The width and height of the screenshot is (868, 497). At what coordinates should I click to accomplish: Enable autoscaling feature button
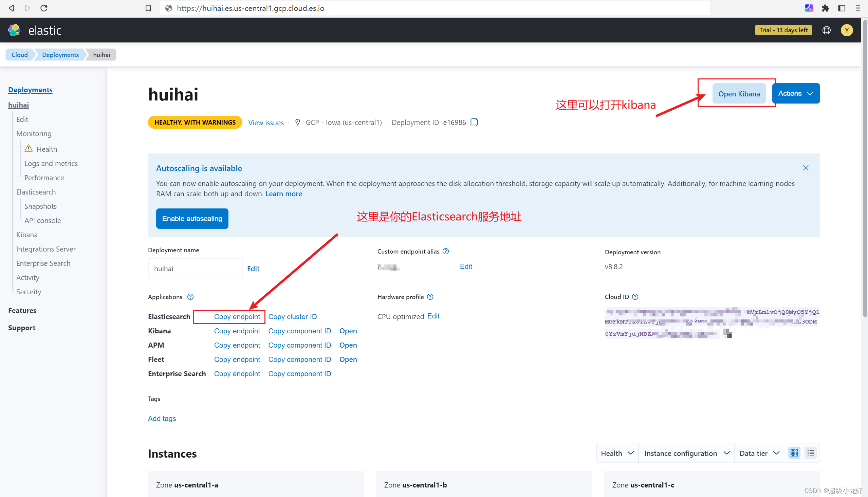tap(192, 218)
